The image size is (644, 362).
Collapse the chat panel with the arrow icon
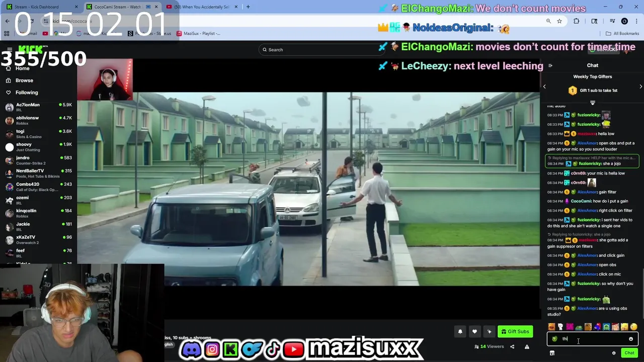click(x=550, y=65)
